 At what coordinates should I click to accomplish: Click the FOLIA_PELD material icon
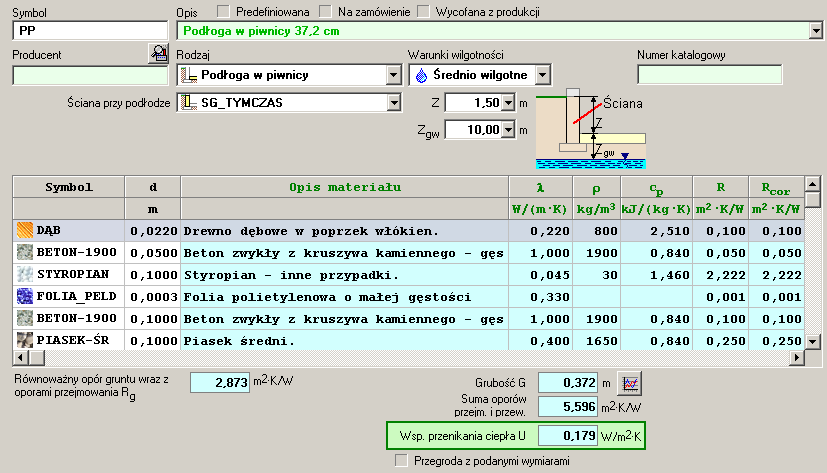tap(25, 297)
